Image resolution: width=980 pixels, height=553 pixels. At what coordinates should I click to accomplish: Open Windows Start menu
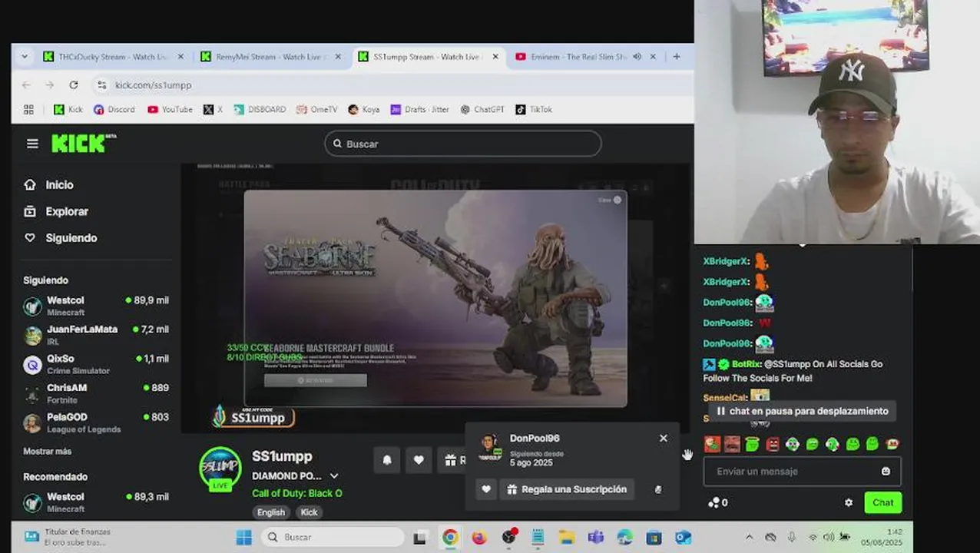pos(243,538)
